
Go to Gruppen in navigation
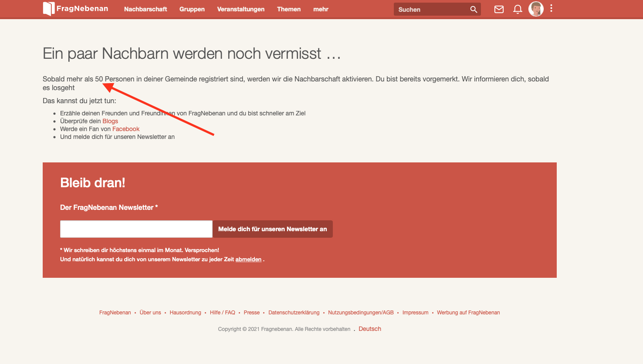pos(192,9)
